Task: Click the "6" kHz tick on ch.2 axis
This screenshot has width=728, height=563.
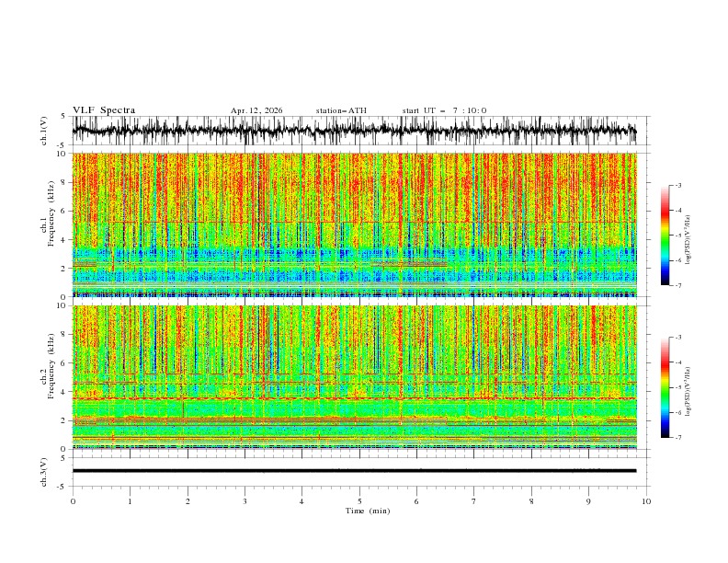Action: [63, 363]
